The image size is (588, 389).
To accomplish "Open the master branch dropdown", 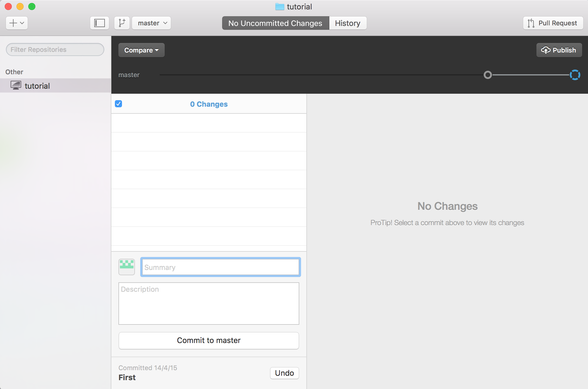I will [x=151, y=23].
